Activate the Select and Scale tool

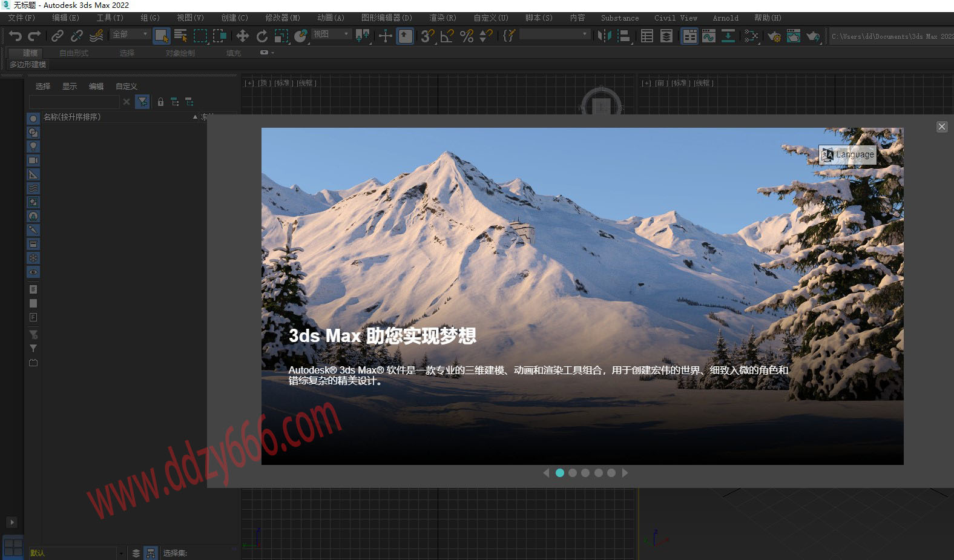tap(281, 36)
